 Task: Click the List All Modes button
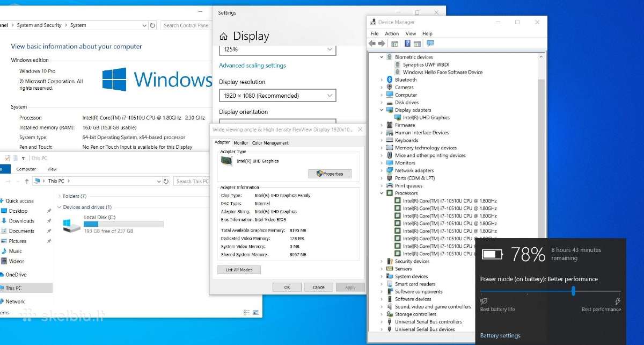(x=239, y=270)
